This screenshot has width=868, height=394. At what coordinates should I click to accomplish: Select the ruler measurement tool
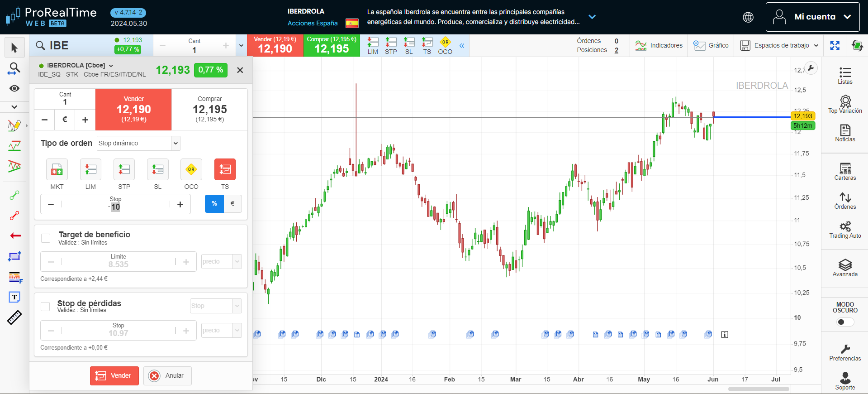[14, 317]
